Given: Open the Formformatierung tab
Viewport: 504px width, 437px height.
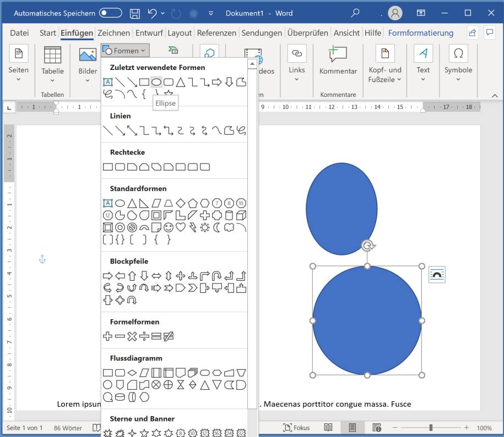Looking at the screenshot, I should click(x=420, y=32).
